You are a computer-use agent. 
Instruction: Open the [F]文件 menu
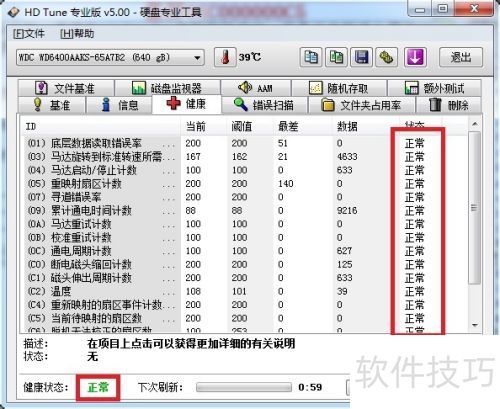coord(28,34)
